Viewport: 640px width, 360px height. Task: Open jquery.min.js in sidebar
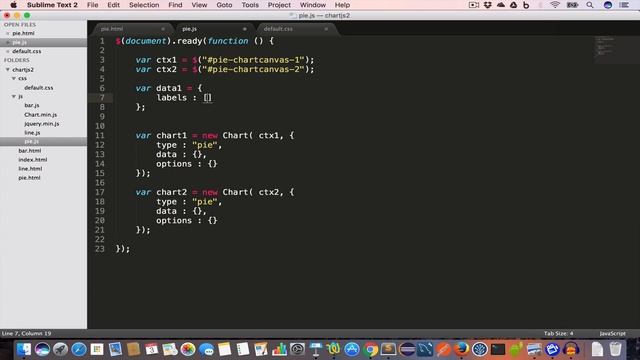[42, 124]
